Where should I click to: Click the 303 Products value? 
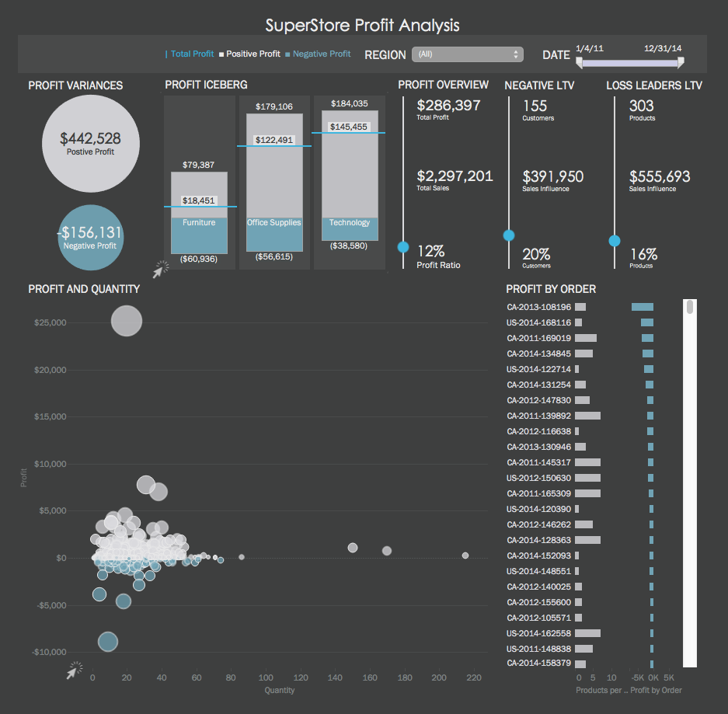pyautogui.click(x=641, y=106)
